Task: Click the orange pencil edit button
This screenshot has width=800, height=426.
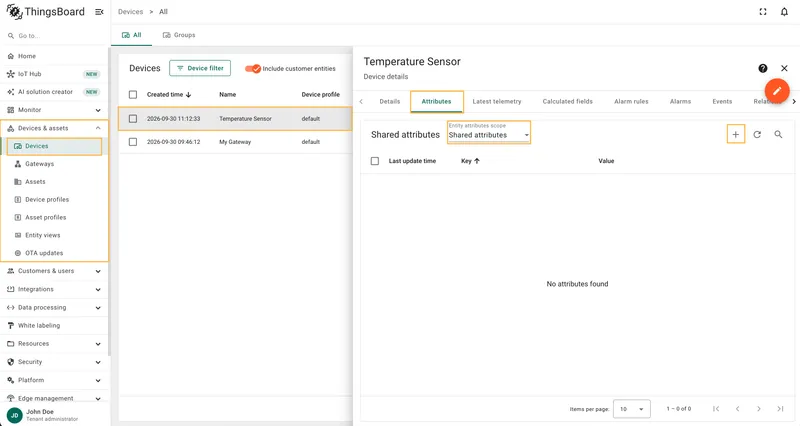Action: click(x=777, y=91)
